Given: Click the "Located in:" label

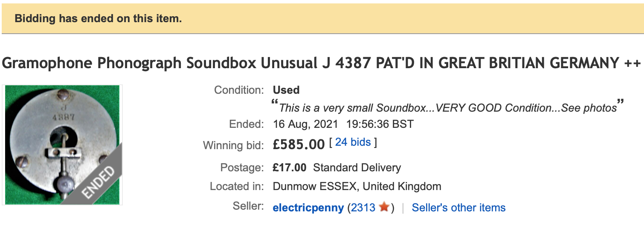Looking at the screenshot, I should coord(237,186).
